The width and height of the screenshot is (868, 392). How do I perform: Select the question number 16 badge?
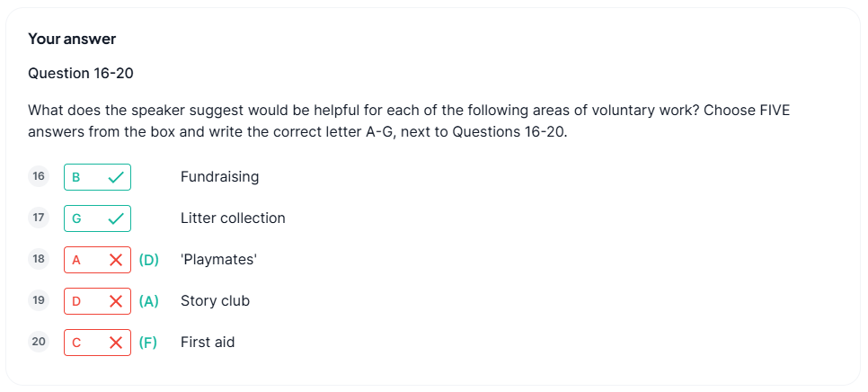39,176
